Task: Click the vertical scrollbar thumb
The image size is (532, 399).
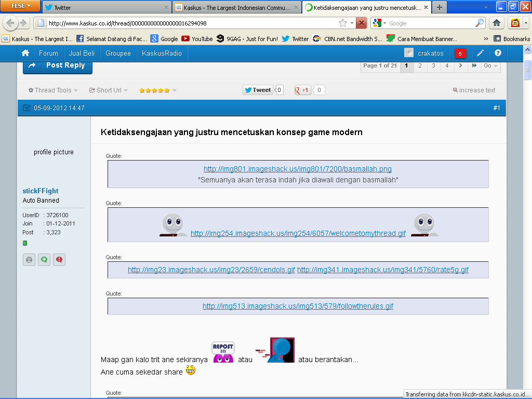Action: pyautogui.click(x=528, y=70)
